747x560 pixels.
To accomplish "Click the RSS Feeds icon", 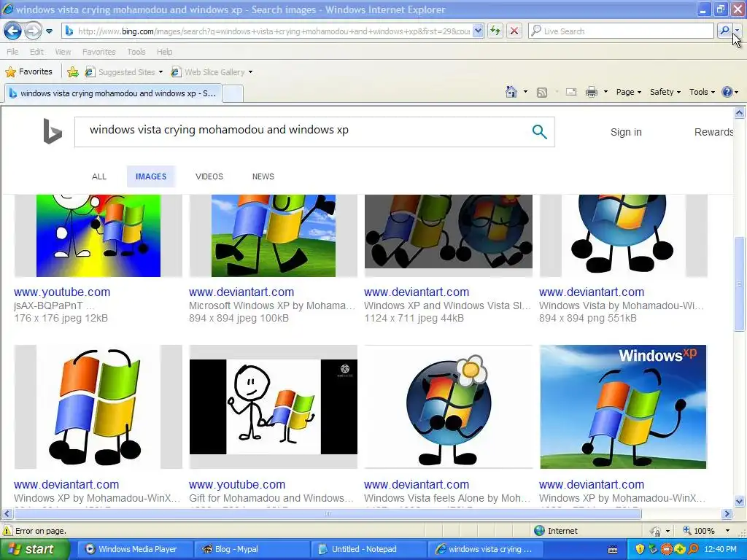I will pos(542,93).
